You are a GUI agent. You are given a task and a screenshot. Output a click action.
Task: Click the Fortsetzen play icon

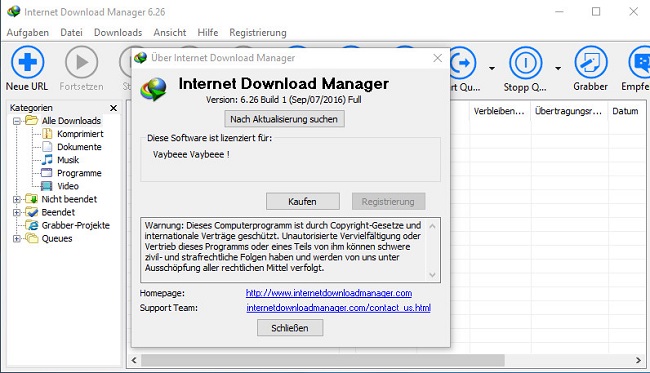pos(82,62)
